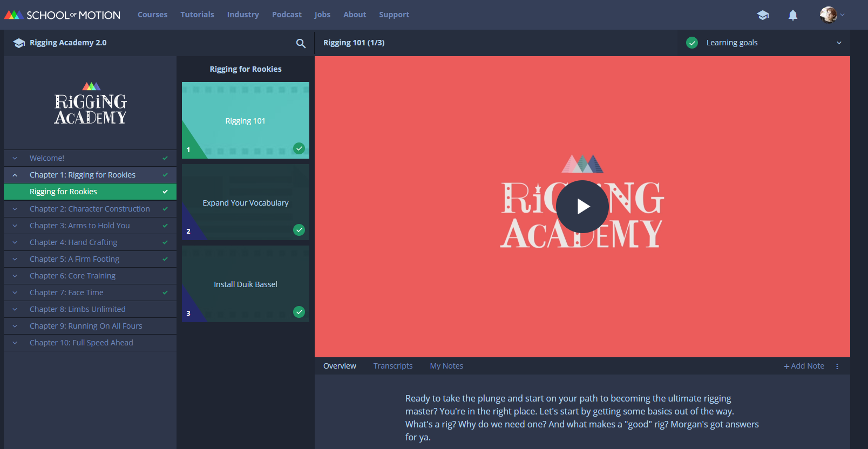Expand Chapter 8 Limbs Unlimited chevron
The height and width of the screenshot is (449, 868).
(x=15, y=309)
